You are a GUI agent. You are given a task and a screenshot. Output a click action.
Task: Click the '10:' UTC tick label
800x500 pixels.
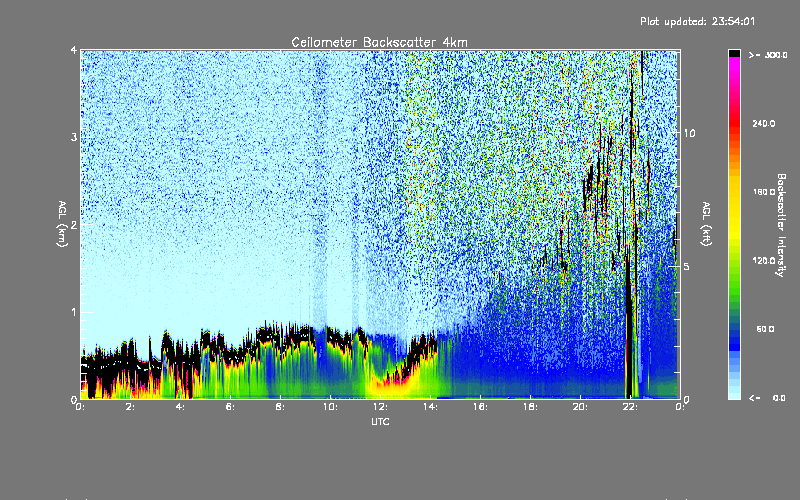click(330, 407)
